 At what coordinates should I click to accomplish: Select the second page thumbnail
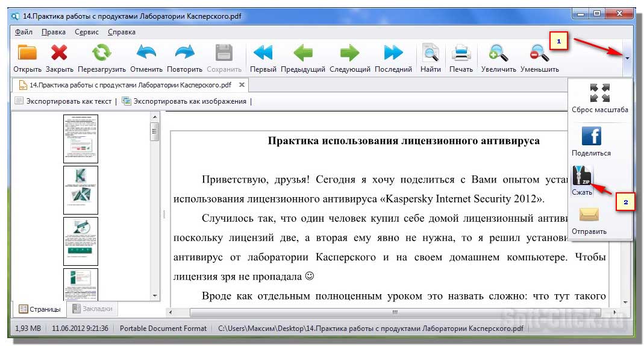pyautogui.click(x=81, y=190)
